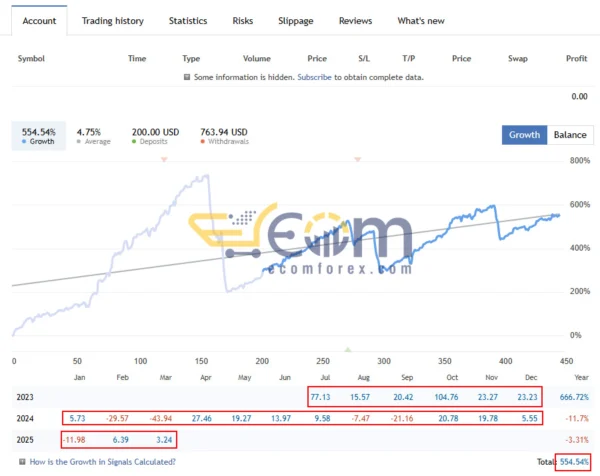600x476 pixels.
Task: Click the green Deposits legend dot
Action: point(136,142)
